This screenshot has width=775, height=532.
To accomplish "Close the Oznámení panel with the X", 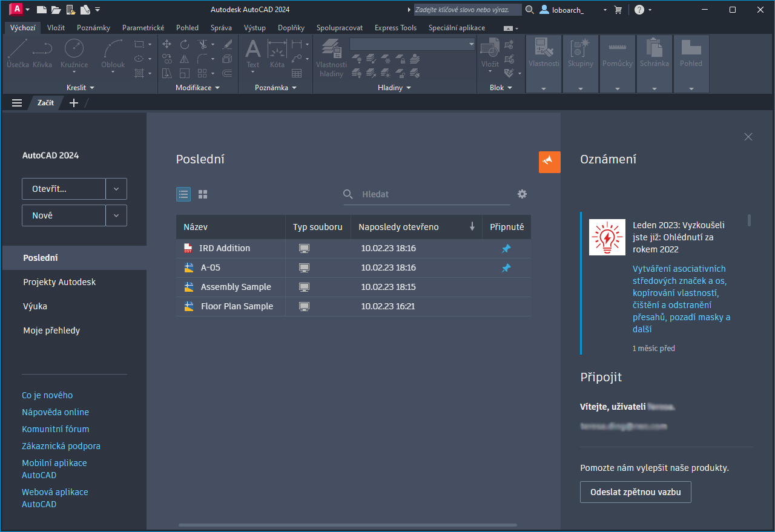I will pos(748,137).
